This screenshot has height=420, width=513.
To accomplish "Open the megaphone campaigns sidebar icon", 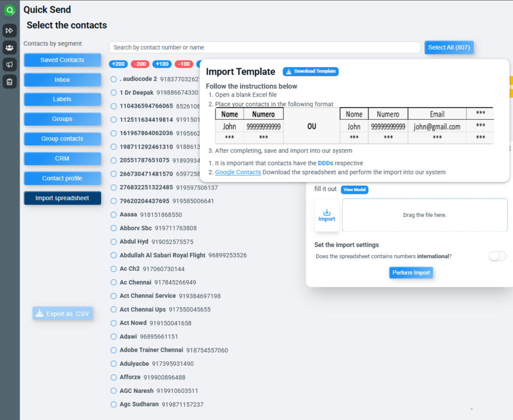I will tap(10, 64).
